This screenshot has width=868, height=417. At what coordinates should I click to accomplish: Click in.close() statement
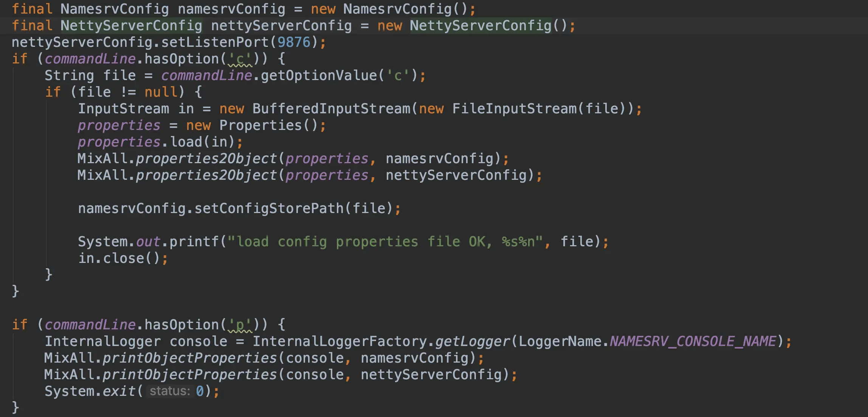click(x=119, y=258)
